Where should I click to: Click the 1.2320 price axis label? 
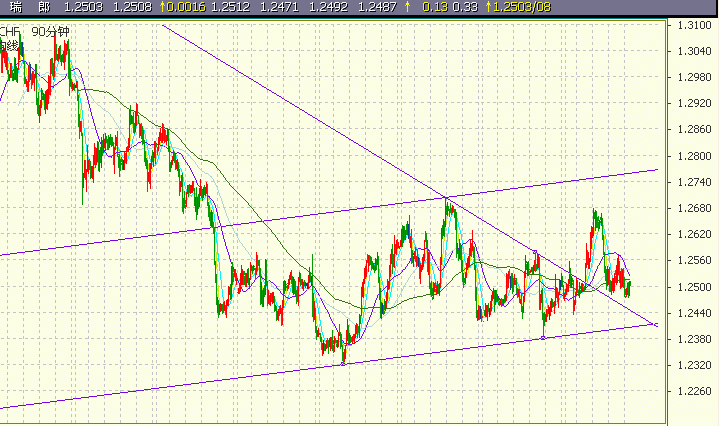pyautogui.click(x=694, y=365)
